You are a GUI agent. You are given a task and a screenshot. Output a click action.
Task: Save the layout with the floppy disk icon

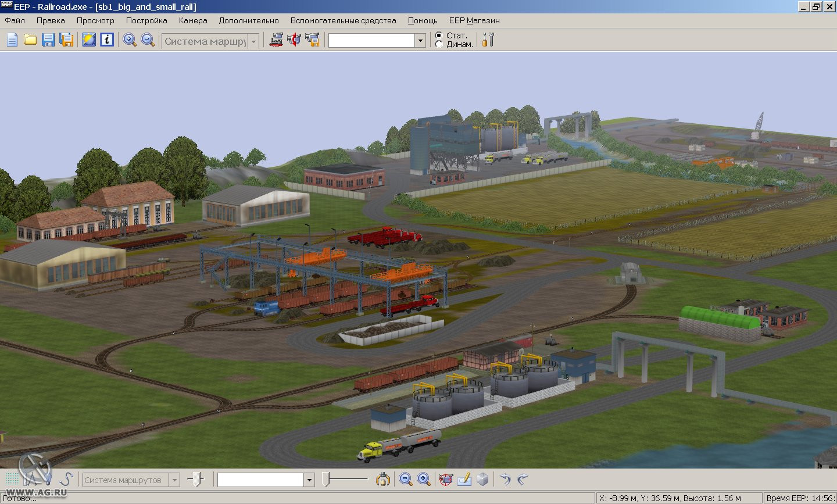coord(48,40)
